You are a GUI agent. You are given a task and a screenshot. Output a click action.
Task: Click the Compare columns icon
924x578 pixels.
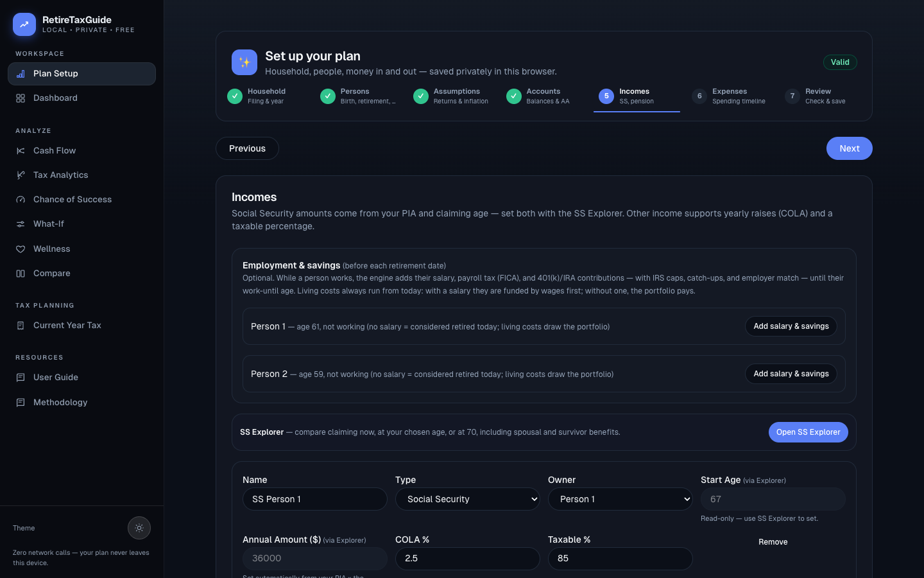21,274
